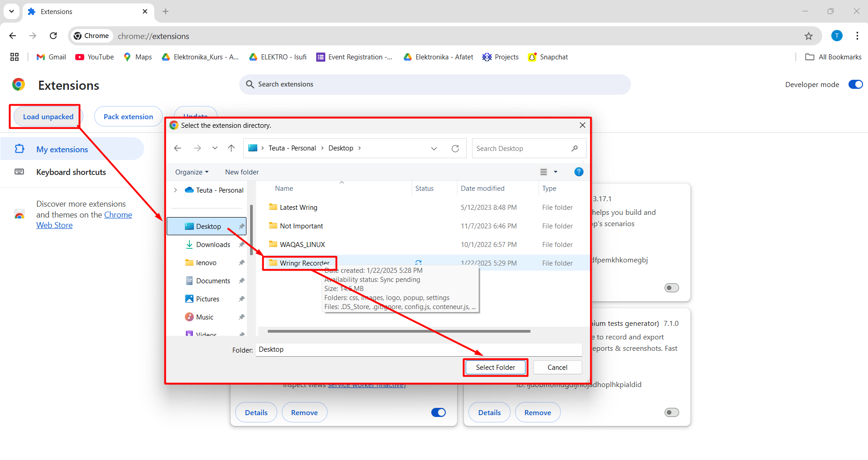
Task: Close the Select extension directory dialog
Action: [x=583, y=125]
